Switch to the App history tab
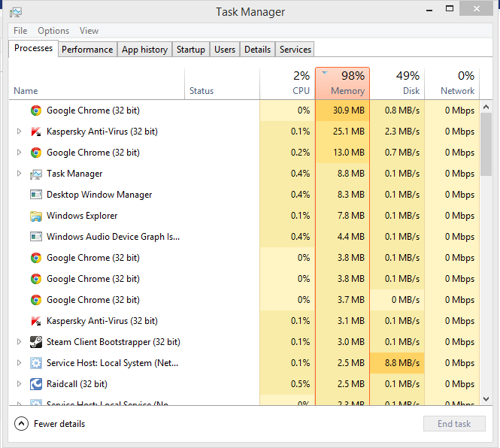This screenshot has height=448, width=500. click(144, 50)
